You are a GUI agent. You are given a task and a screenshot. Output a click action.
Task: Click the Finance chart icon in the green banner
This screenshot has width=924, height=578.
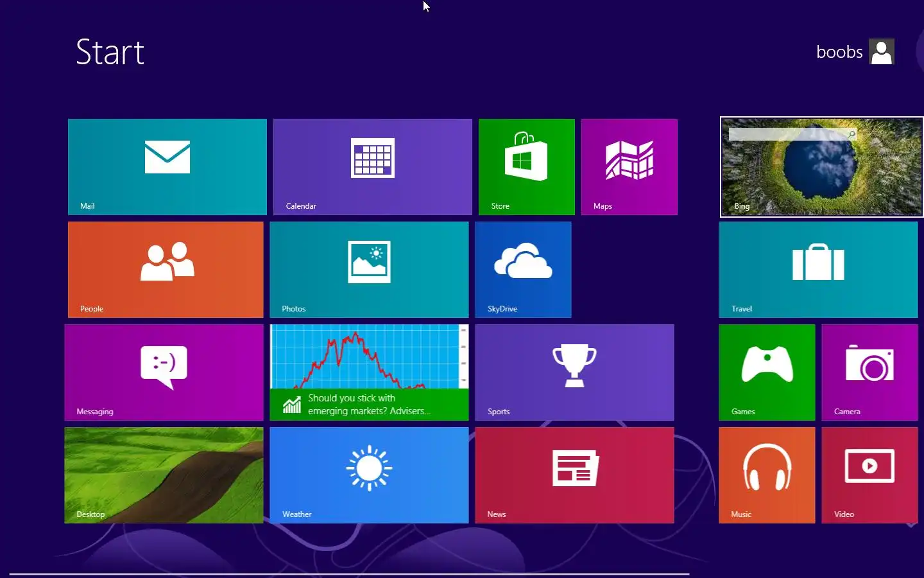tap(292, 405)
